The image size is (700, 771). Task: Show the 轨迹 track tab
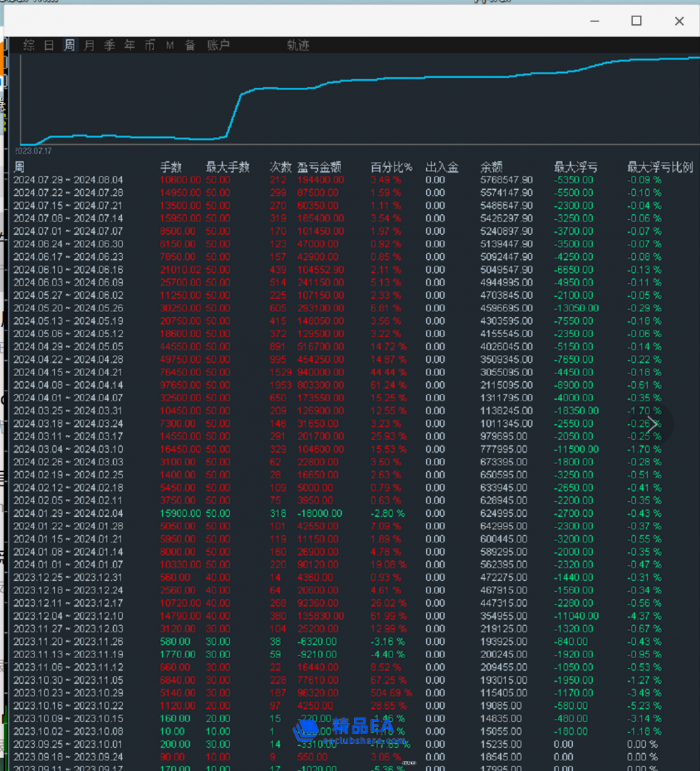(x=298, y=45)
